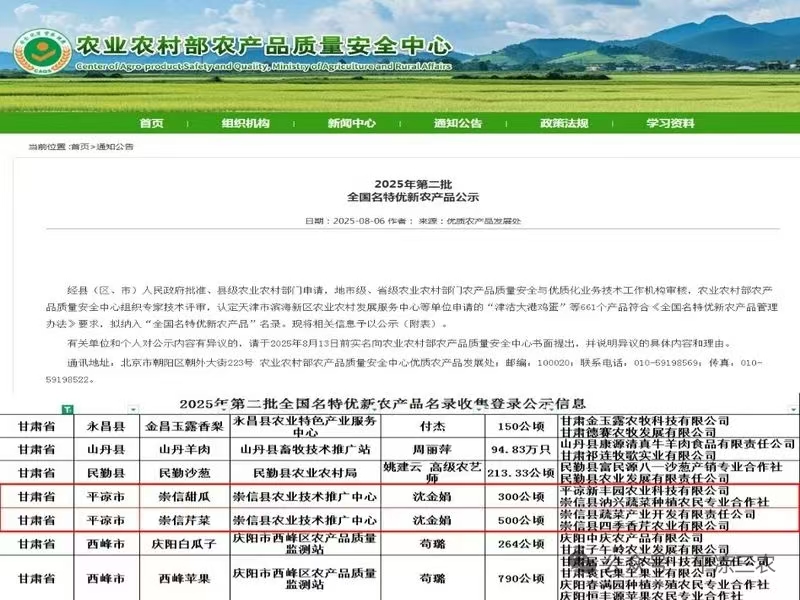This screenshot has height=600, width=800.
Task: Click 庆阳中庆农产品有限公司 in the table
Action: point(632,538)
